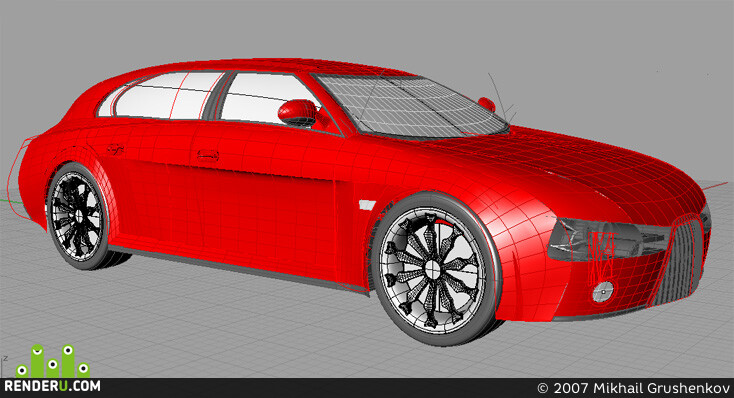This screenshot has width=734, height=398.
Task: Select the rear side window
Action: 166,96
